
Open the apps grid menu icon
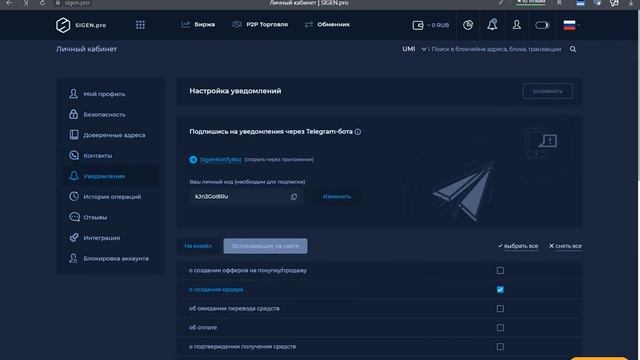pyautogui.click(x=140, y=25)
